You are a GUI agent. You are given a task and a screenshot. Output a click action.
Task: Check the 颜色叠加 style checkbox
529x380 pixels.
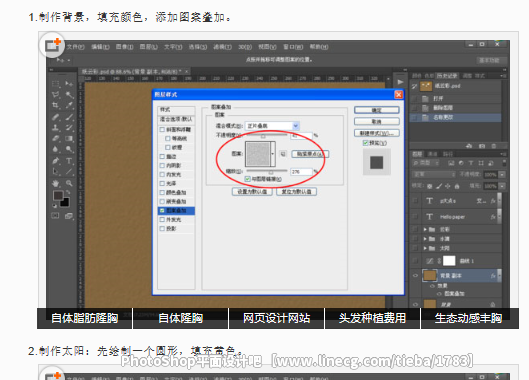(x=162, y=193)
